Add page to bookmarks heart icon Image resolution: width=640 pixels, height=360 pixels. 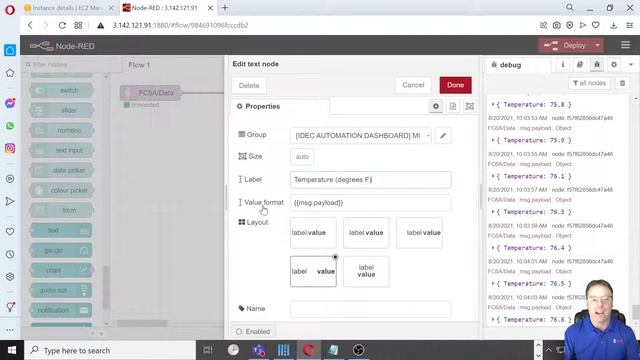[596, 25]
